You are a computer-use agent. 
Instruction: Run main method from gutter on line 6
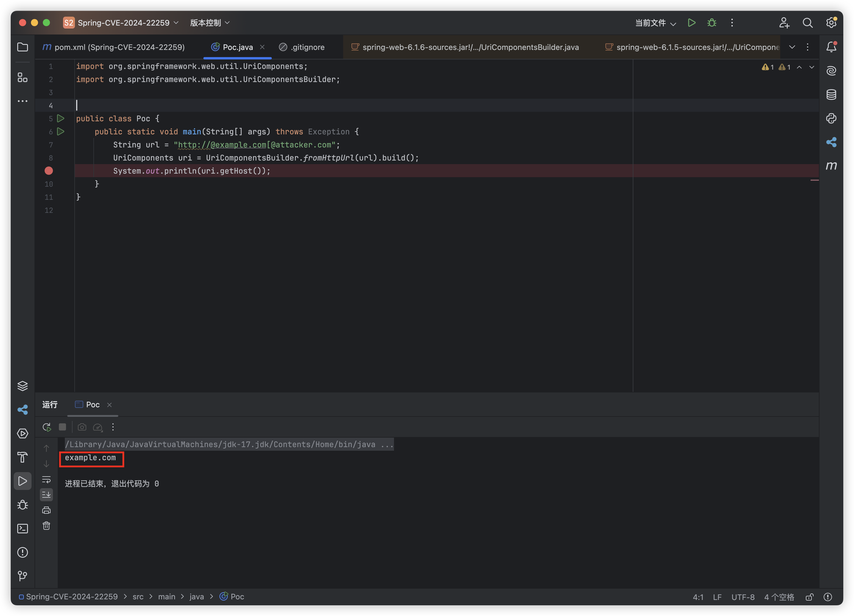[60, 132]
